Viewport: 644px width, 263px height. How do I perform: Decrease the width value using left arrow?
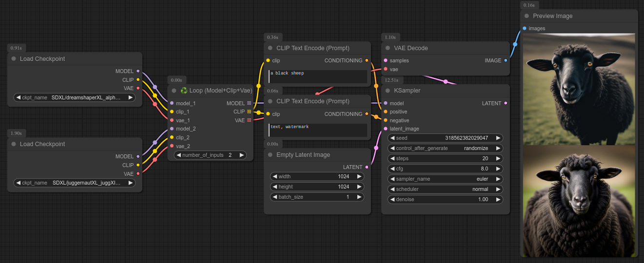pos(274,176)
